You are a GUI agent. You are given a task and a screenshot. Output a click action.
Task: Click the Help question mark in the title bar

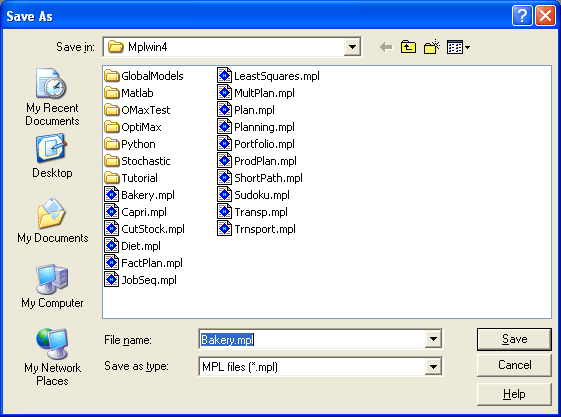pos(522,16)
